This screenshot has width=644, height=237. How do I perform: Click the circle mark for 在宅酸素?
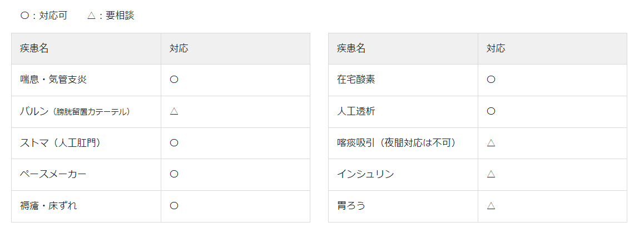(x=491, y=80)
